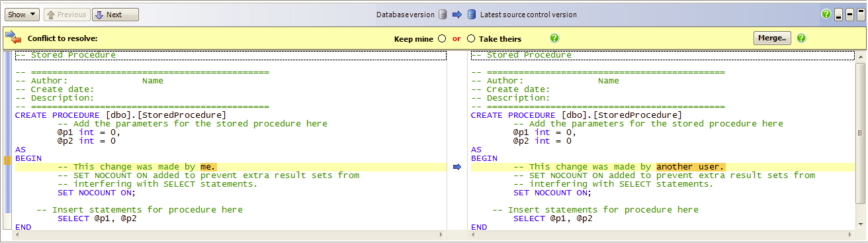Set pane splitter to bottom position
Screen dimensions: 868x243
[x=839, y=15]
